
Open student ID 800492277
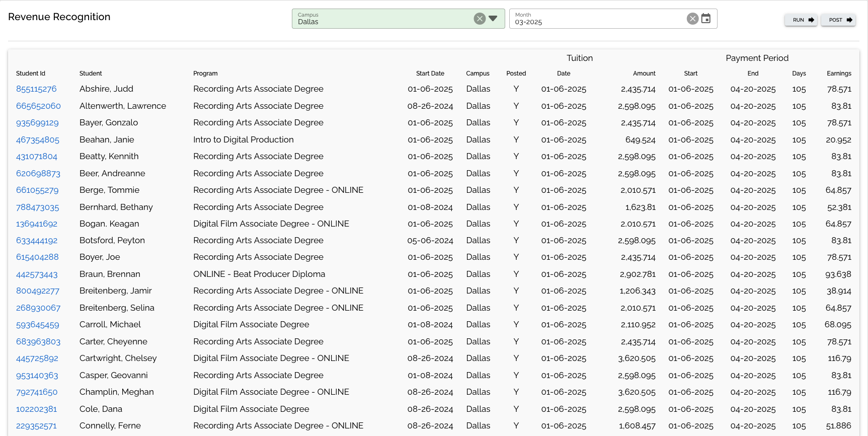[38, 291]
